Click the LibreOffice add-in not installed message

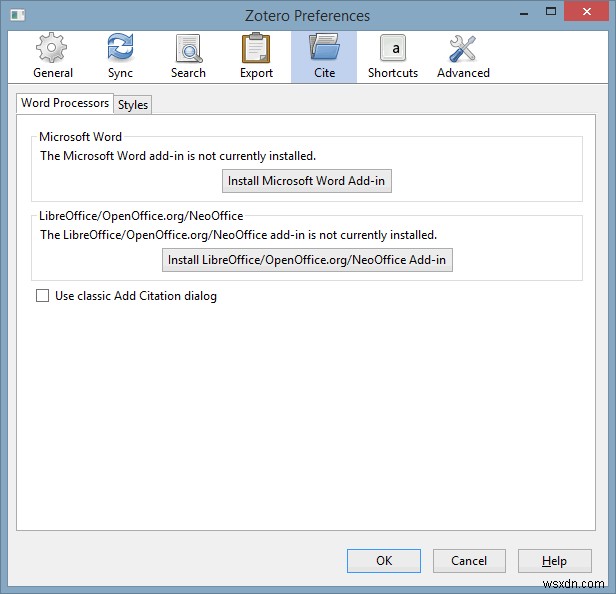click(238, 235)
